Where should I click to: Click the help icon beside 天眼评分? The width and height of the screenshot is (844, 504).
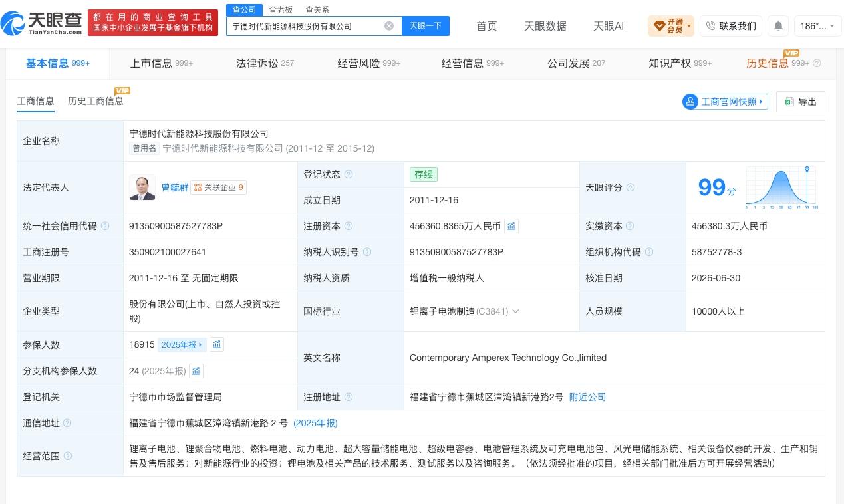[x=631, y=188]
